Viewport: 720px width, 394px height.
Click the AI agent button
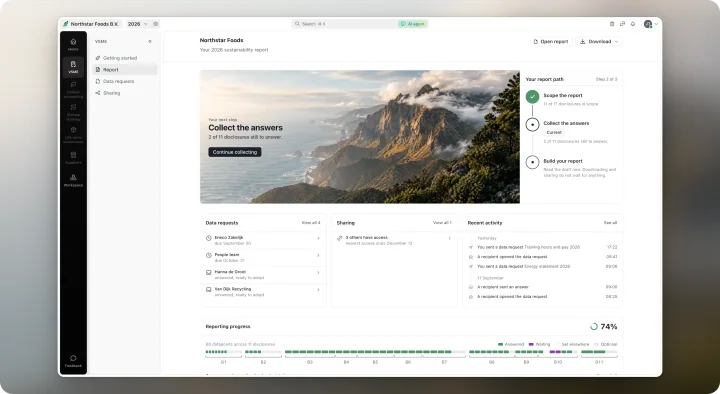coord(413,24)
